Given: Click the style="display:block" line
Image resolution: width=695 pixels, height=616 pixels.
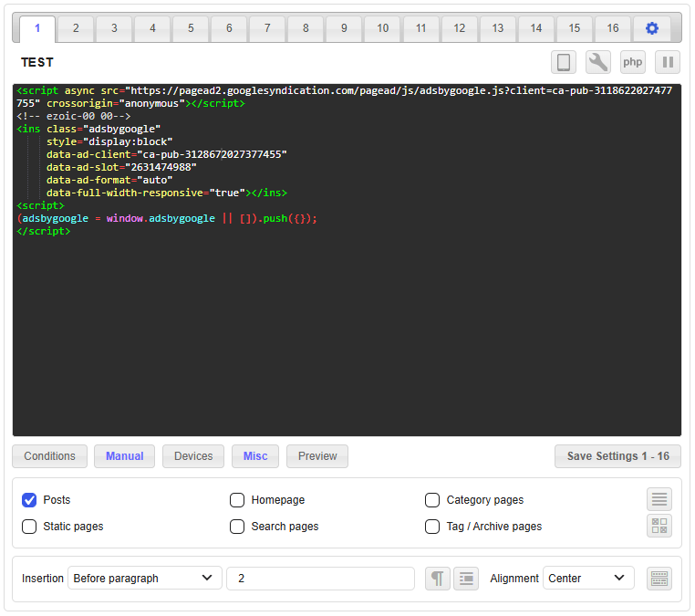Looking at the screenshot, I should point(109,142).
